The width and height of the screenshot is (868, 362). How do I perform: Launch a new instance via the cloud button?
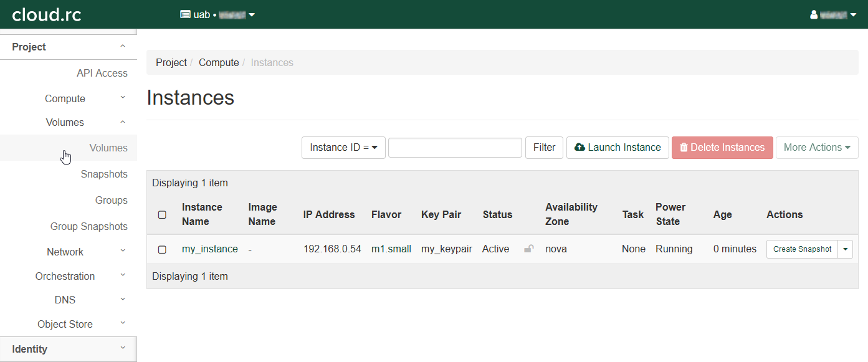tap(617, 148)
